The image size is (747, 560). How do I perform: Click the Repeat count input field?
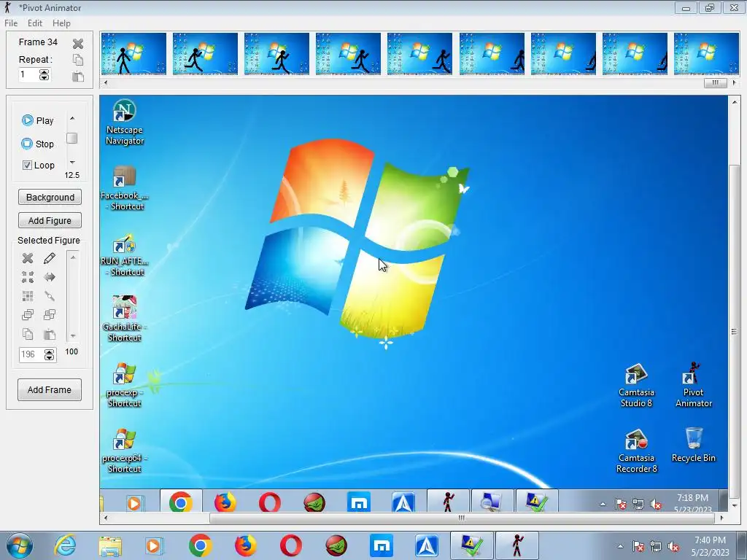[x=28, y=75]
